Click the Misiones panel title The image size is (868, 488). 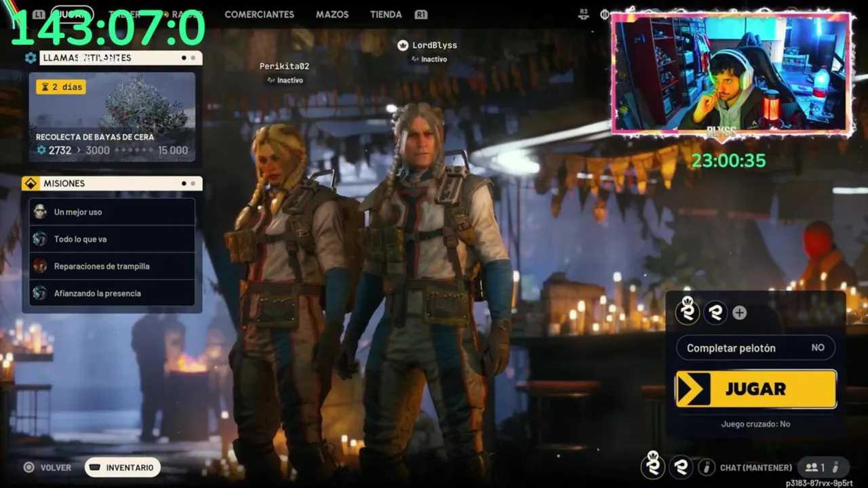click(x=64, y=184)
